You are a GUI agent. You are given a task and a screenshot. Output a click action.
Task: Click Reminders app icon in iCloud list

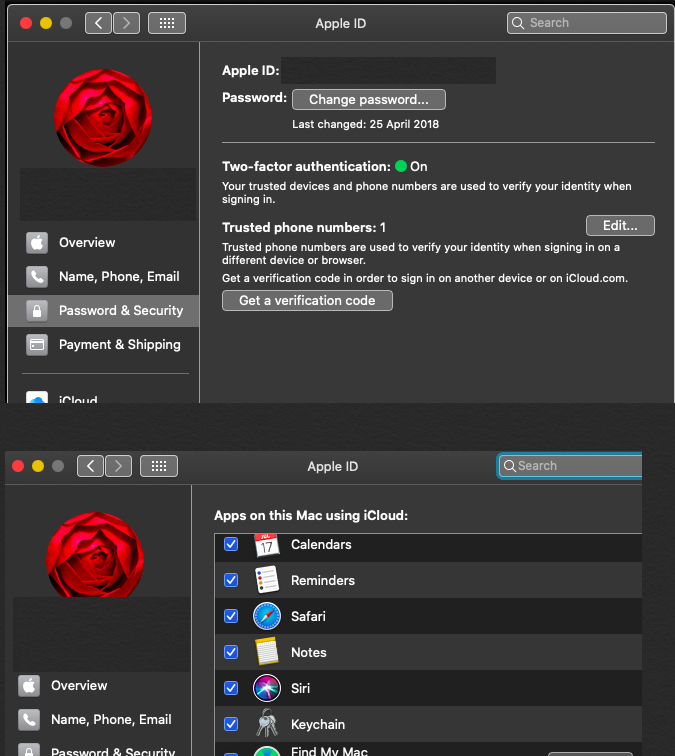(267, 580)
